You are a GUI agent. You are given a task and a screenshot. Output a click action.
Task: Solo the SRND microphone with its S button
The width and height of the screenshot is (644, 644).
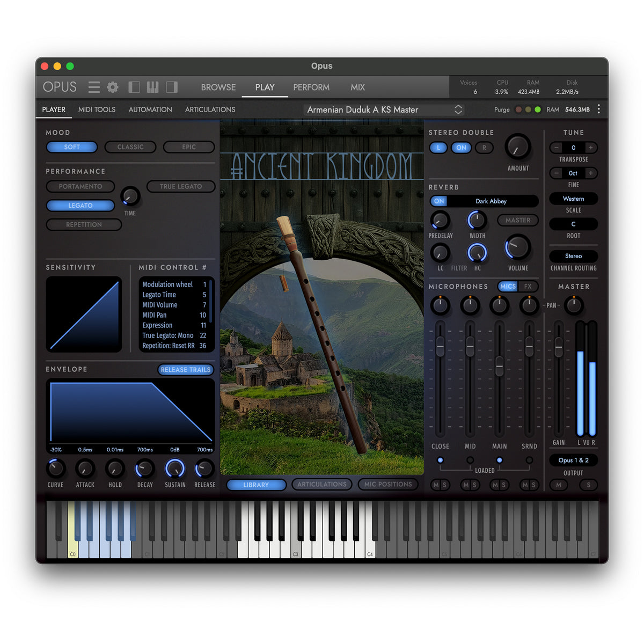pyautogui.click(x=533, y=485)
